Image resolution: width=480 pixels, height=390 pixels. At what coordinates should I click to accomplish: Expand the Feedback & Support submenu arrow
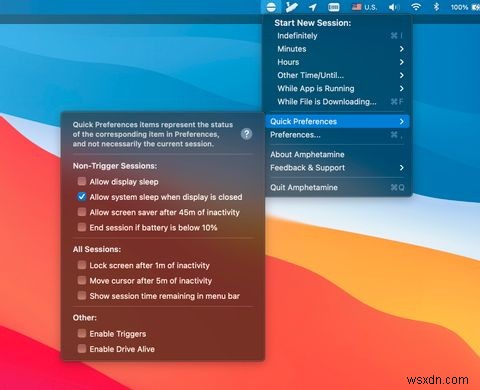tap(402, 168)
